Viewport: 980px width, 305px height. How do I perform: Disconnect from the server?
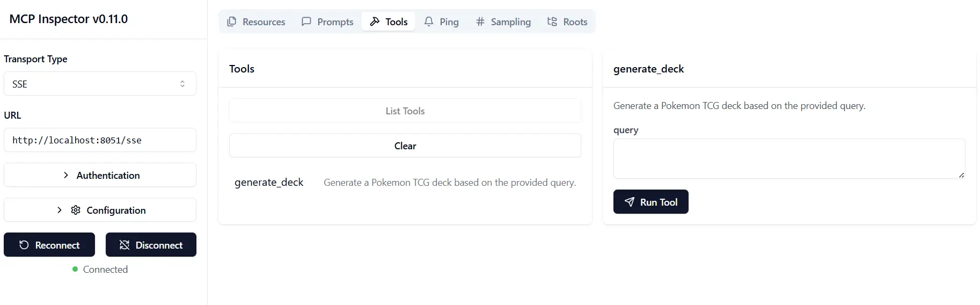click(151, 245)
